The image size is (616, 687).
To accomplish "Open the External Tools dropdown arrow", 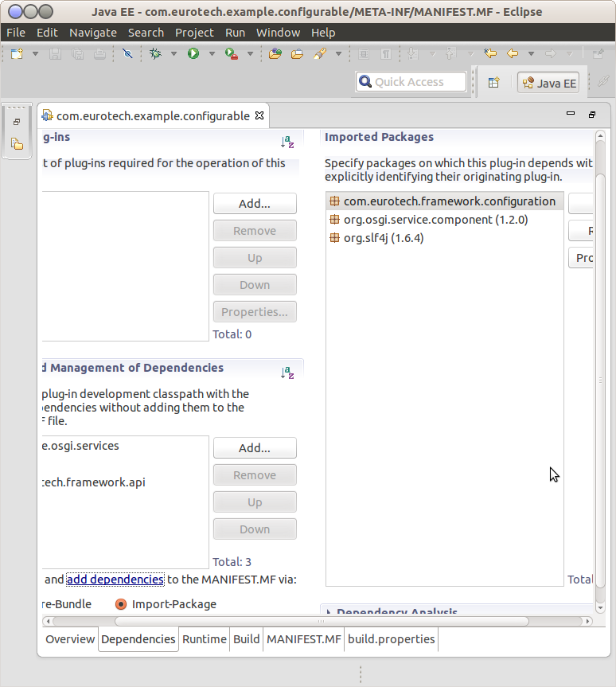I will pyautogui.click(x=250, y=54).
